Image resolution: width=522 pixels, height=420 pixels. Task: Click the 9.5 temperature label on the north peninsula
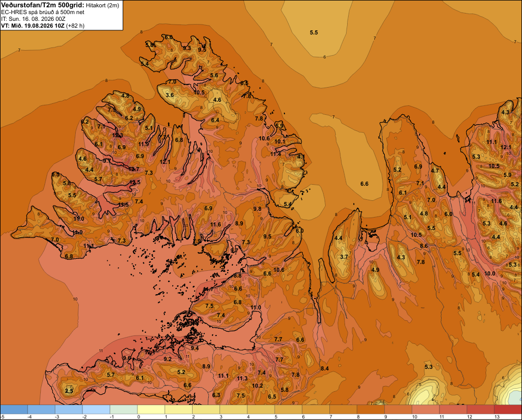(x=202, y=50)
